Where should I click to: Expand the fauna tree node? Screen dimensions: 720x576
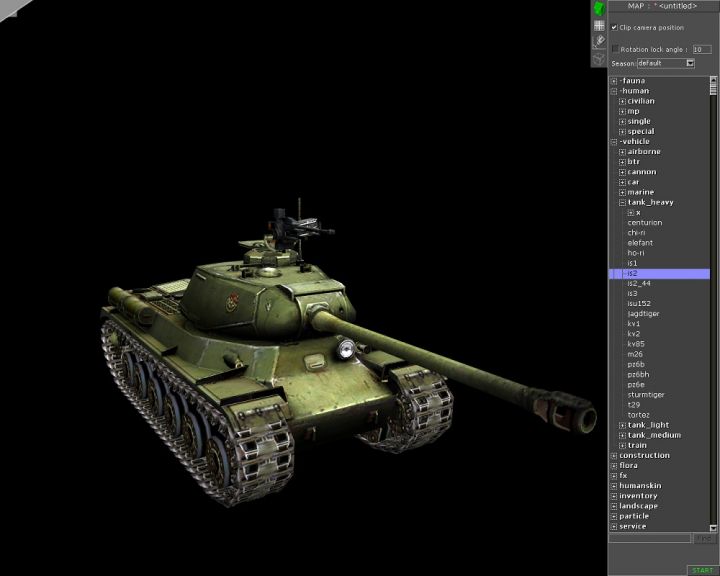pos(614,81)
